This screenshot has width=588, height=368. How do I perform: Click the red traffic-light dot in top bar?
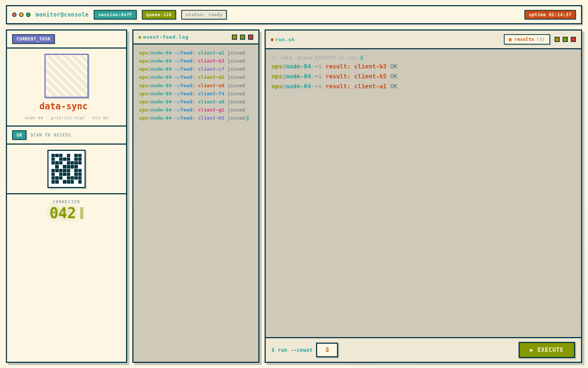[14, 15]
